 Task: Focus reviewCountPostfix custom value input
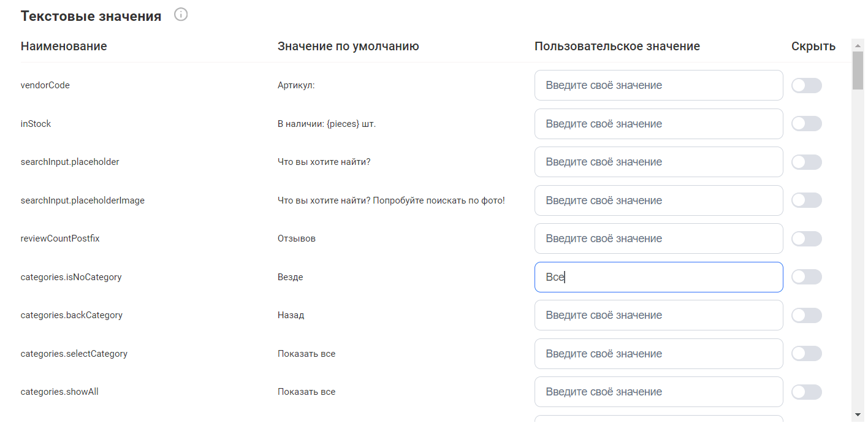click(x=658, y=238)
